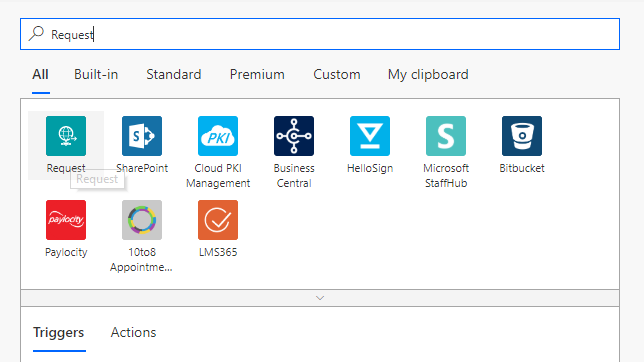View the Triggers tab
Viewport: 644px width, 362px height.
point(58,332)
